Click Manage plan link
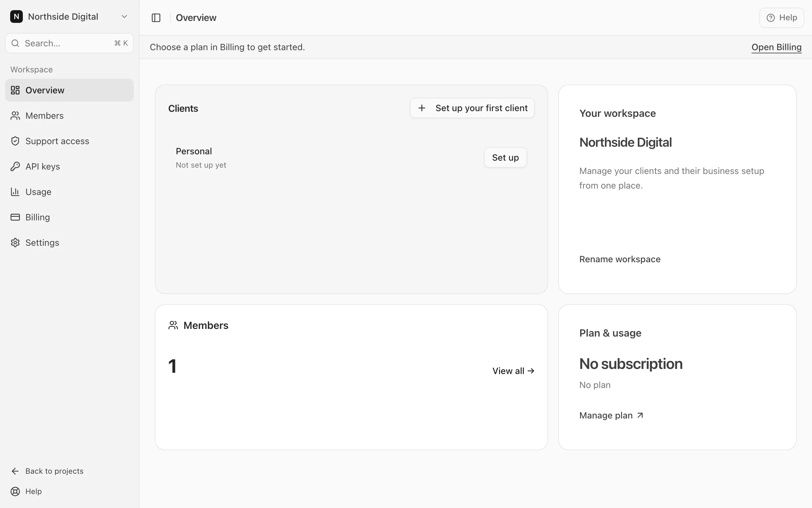This screenshot has width=812, height=508. tap(611, 415)
